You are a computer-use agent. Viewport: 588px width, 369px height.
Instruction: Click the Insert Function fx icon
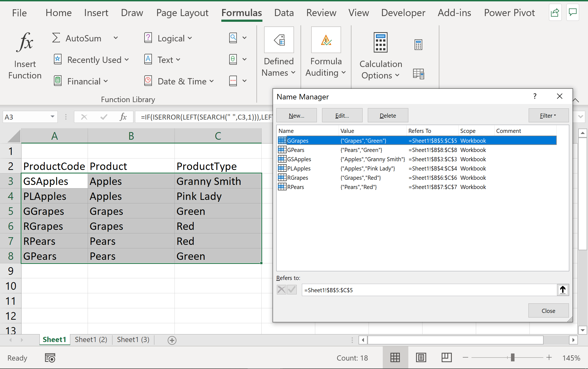pyautogui.click(x=25, y=42)
